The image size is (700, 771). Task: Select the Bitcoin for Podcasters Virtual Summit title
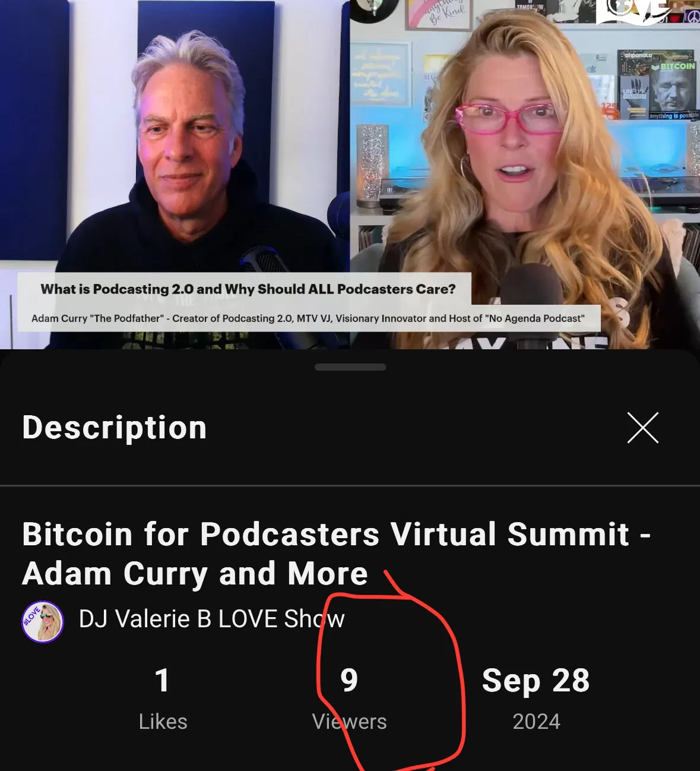coord(336,554)
